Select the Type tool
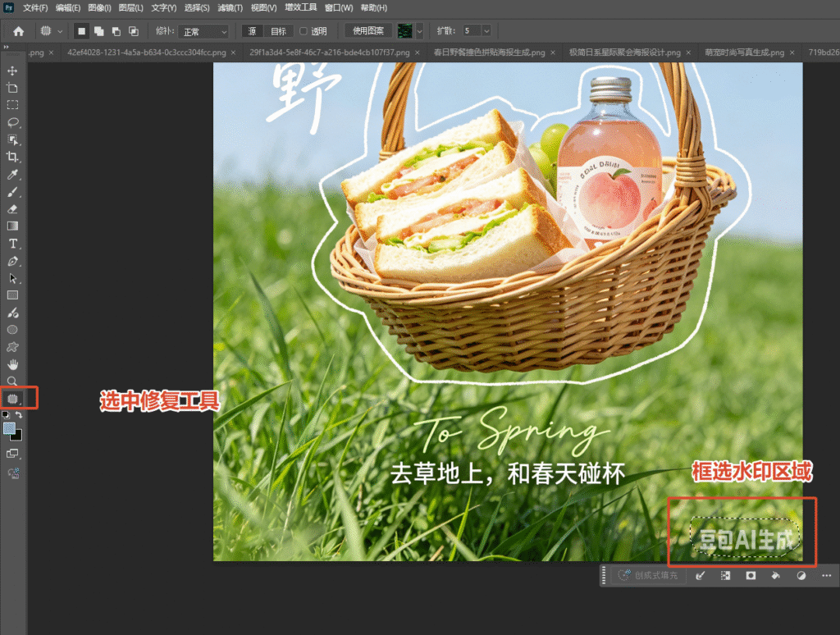 (x=12, y=244)
